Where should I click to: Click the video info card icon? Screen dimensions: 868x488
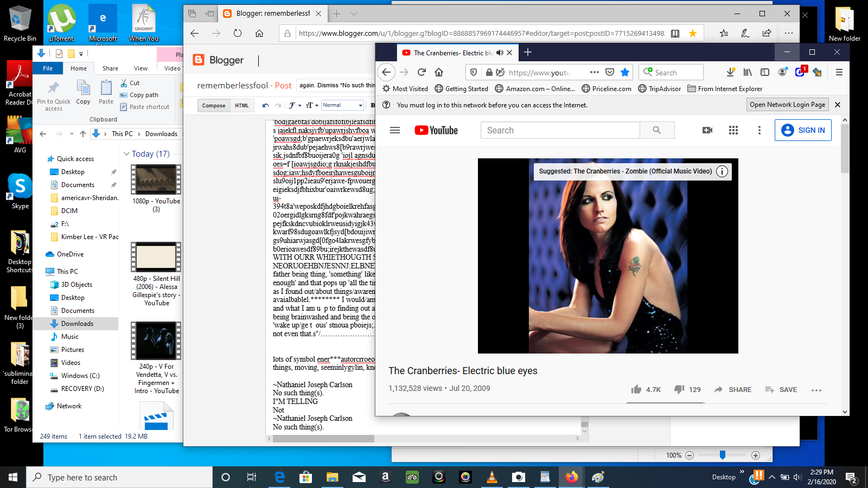coord(722,171)
